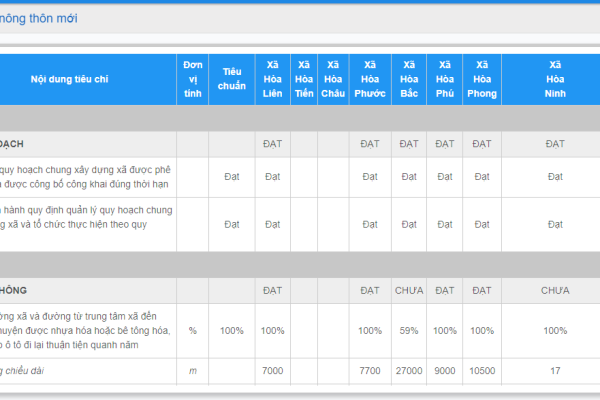Click the 'quy hoạch chung xây dựng xã' criterion text

pyautogui.click(x=85, y=177)
